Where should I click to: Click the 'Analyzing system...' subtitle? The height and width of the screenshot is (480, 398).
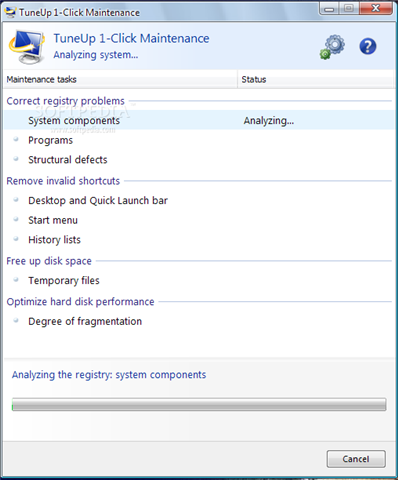tap(96, 55)
